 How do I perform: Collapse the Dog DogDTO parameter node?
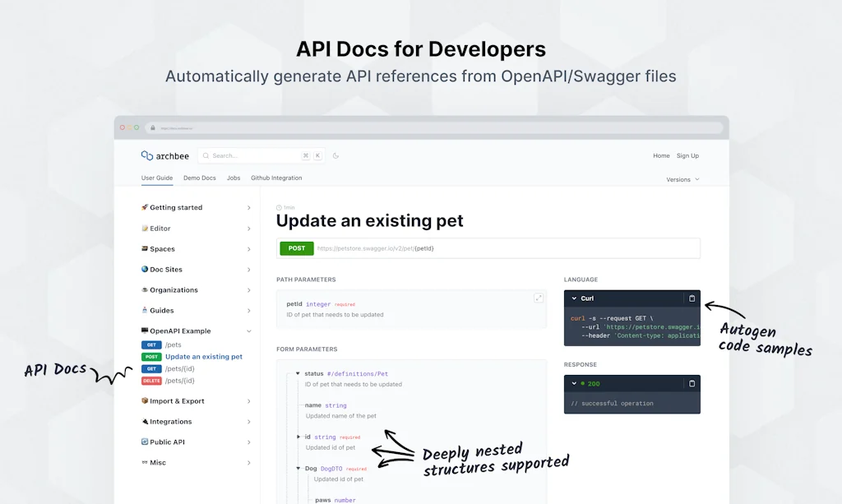(298, 469)
